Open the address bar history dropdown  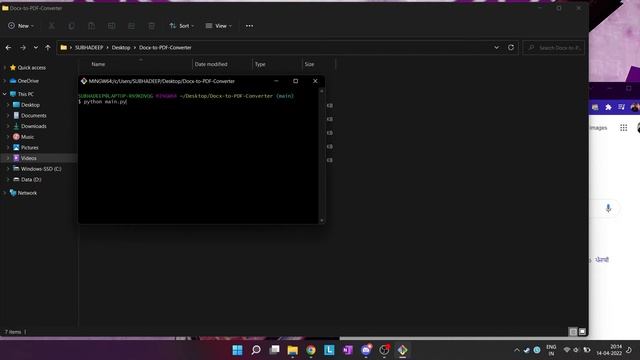tap(496, 47)
